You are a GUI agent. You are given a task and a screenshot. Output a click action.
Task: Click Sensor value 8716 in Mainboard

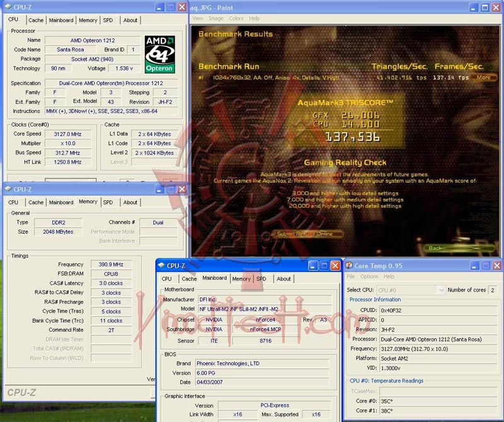tap(266, 341)
